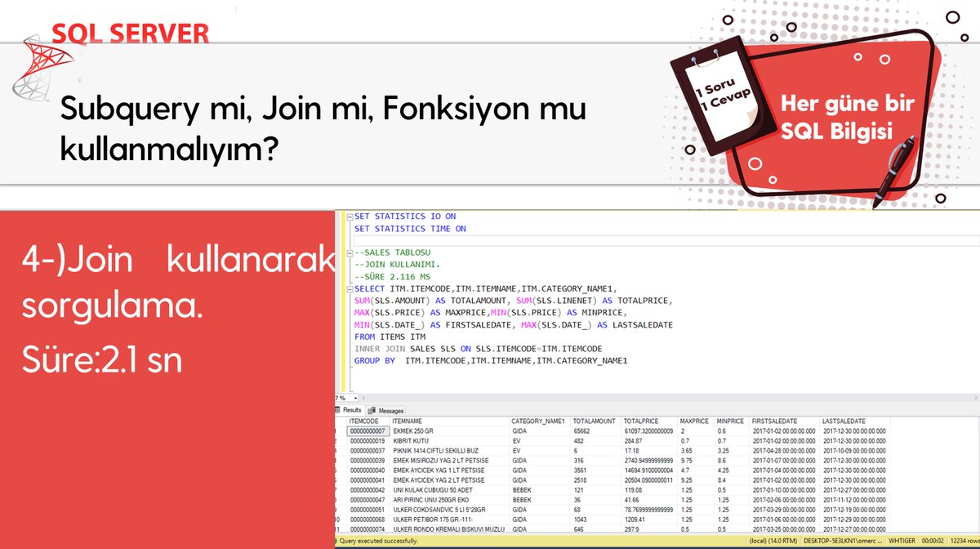Switch to the Results tab
The width and height of the screenshot is (980, 549).
[350, 410]
